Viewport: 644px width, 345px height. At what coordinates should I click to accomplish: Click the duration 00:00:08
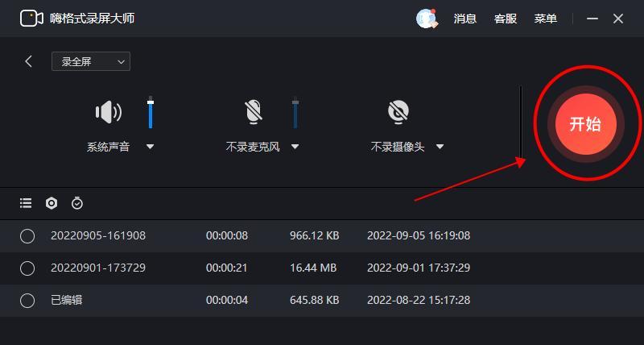(227, 235)
